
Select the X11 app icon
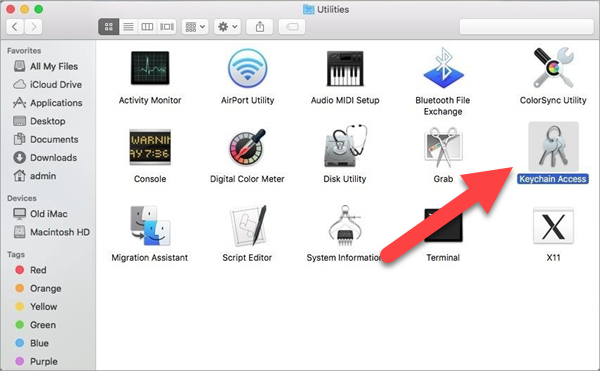553,226
